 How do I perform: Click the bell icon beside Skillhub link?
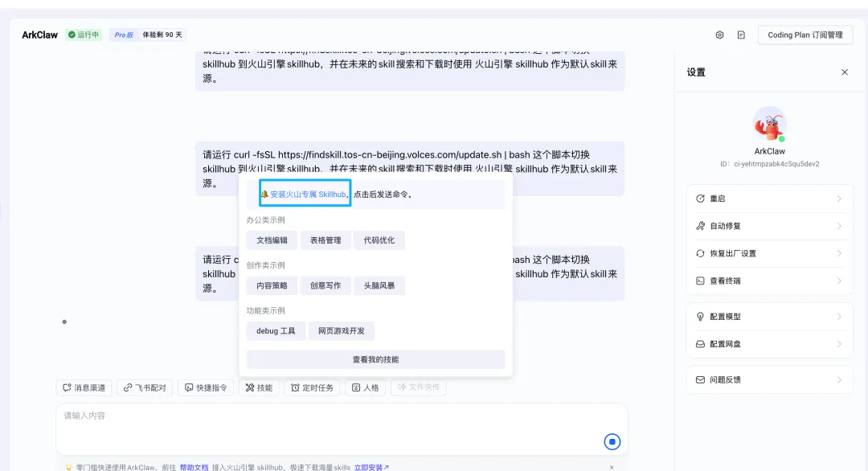[264, 195]
